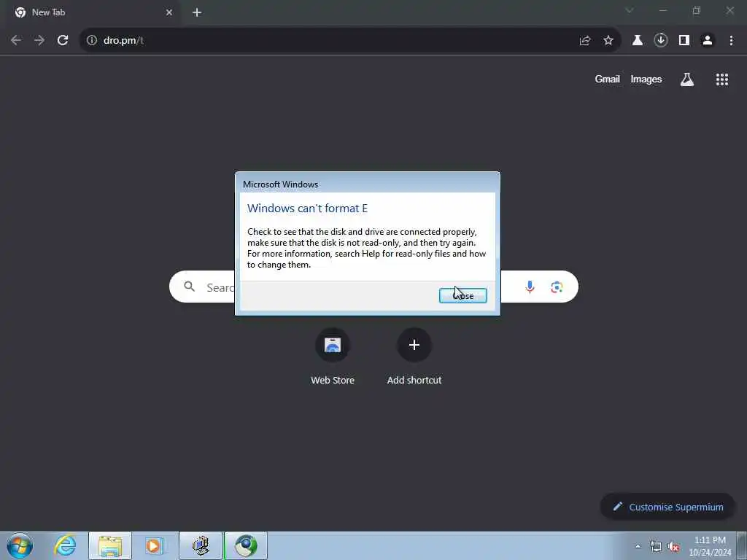The image size is (747, 560).
Task: Open the Google apps grid
Action: (721, 79)
